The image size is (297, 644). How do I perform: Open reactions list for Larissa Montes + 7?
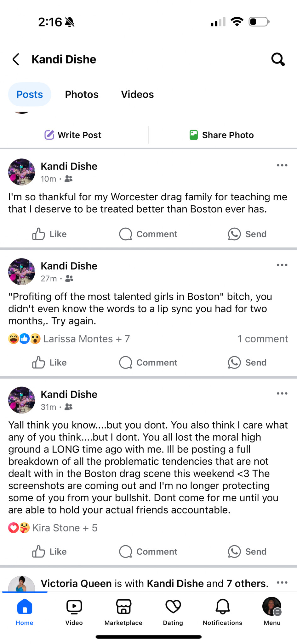(69, 339)
